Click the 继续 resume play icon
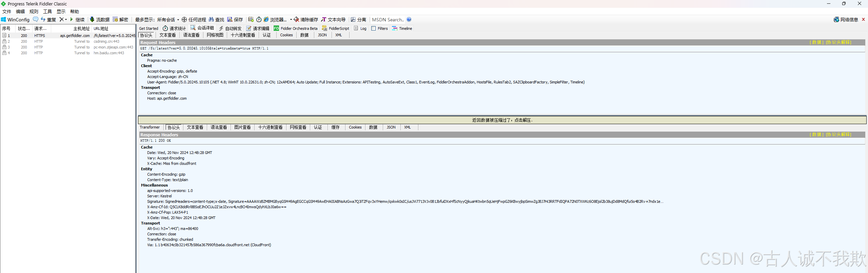Screen dimensions: 868x273 [71, 19]
